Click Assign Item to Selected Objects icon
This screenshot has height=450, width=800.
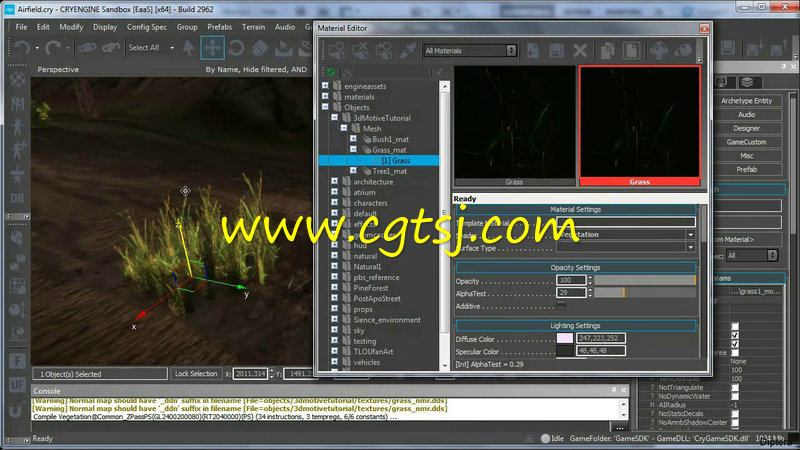pos(337,51)
